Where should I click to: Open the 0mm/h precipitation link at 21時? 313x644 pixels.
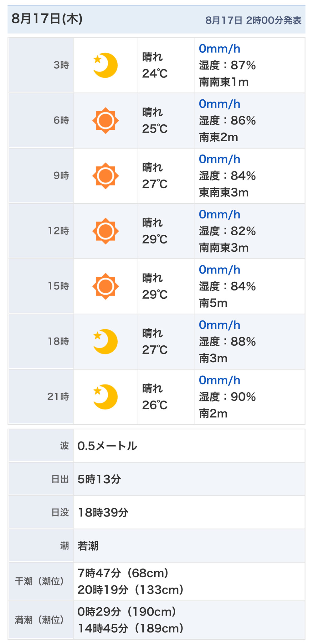pos(219,380)
